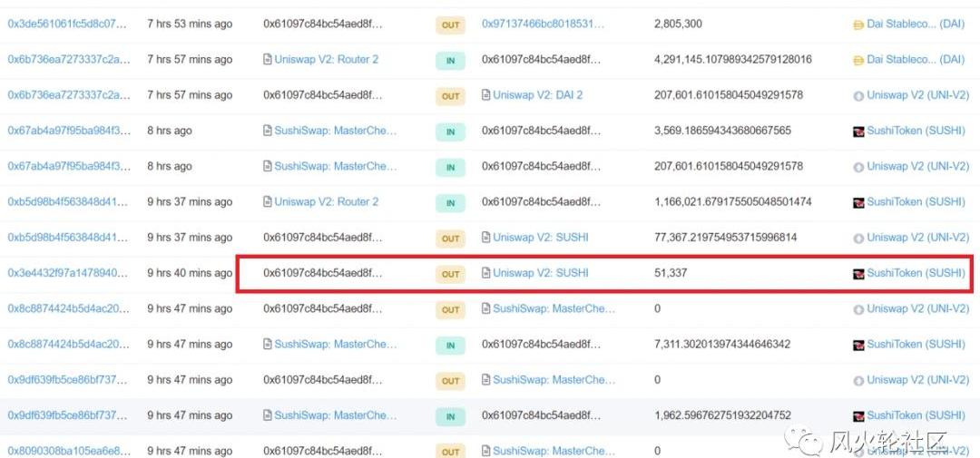Click the contract icon beside Uniswap V2: SUSHI in the 77,367 row
The width and height of the screenshot is (980, 458).
point(486,238)
